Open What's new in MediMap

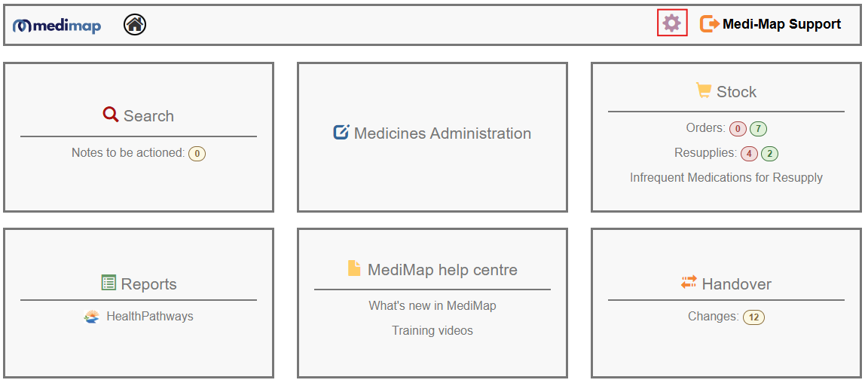coord(432,305)
